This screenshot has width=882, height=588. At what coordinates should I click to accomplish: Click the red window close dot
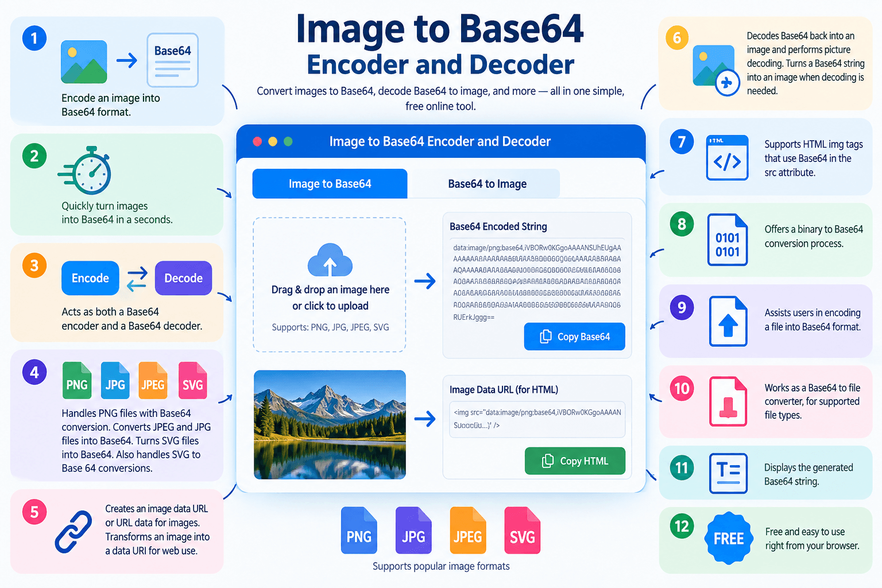pos(257,141)
